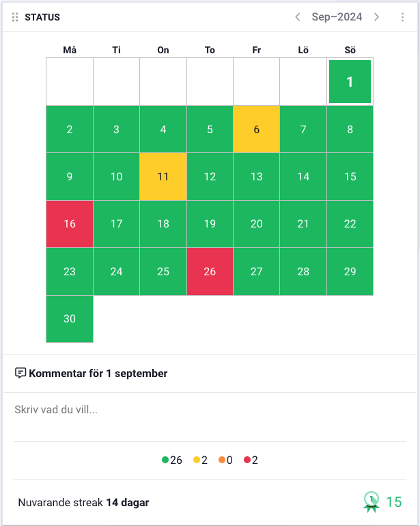Select yellow day 6 in the calendar
This screenshot has width=420, height=526.
256,129
